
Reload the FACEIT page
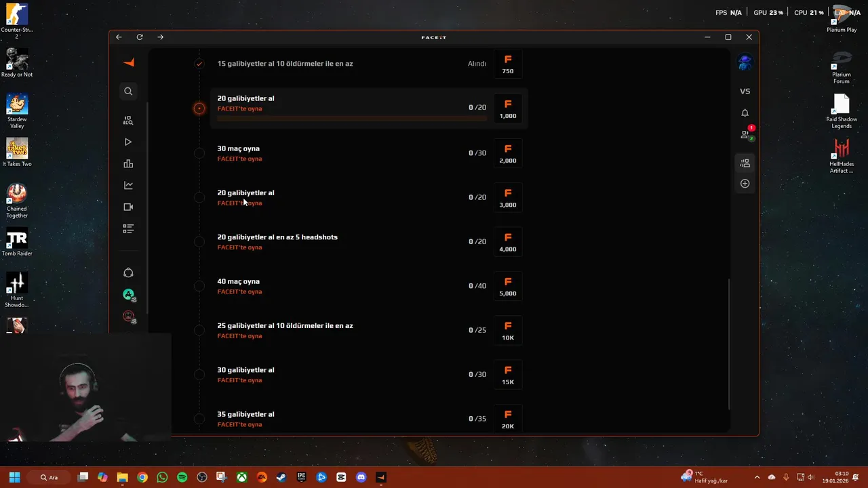(x=140, y=37)
